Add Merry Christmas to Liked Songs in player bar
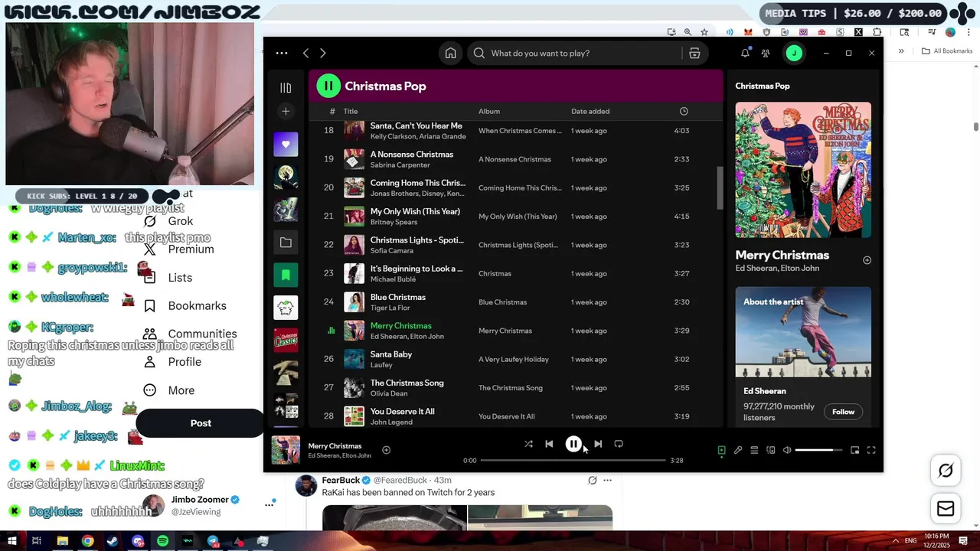The height and width of the screenshot is (551, 980). click(386, 450)
